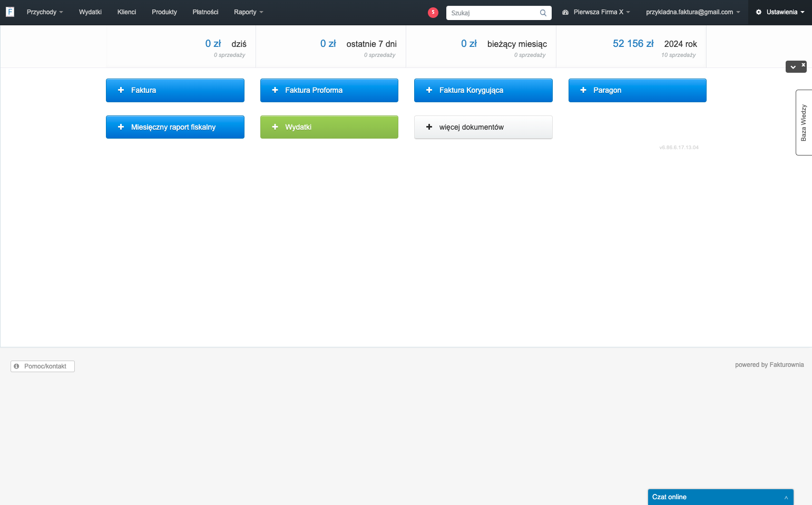
Task: Open the Produkty menu item
Action: point(164,12)
